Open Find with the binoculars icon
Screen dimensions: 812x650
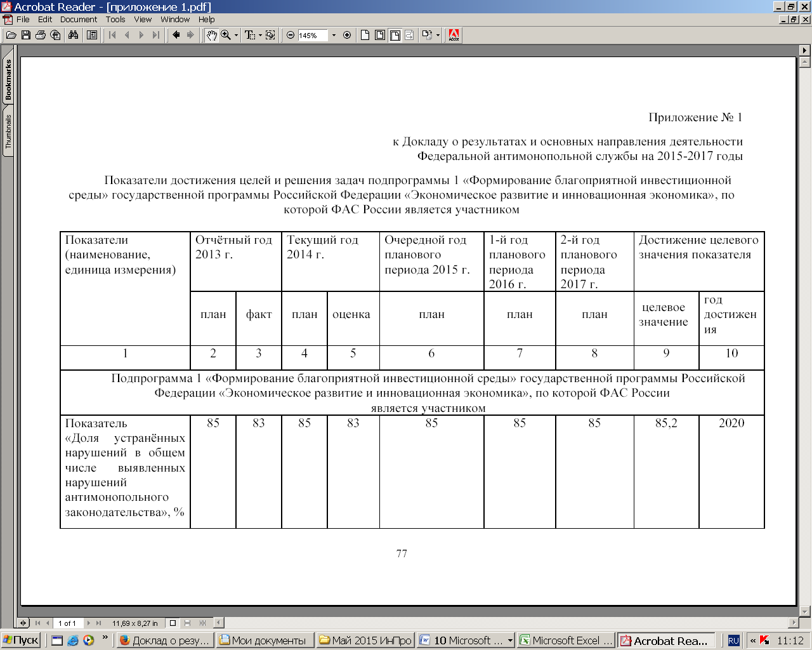click(74, 36)
